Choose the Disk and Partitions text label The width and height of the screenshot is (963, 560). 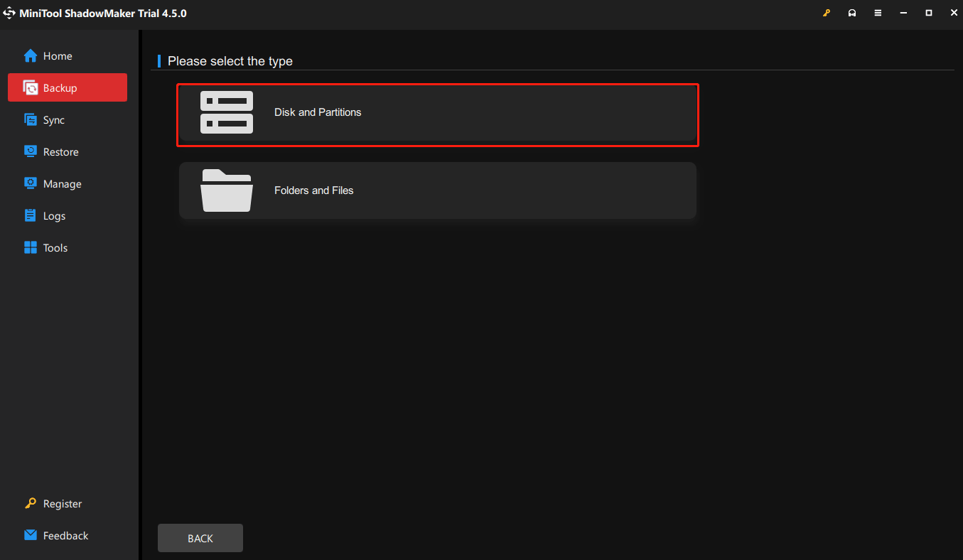(x=318, y=112)
